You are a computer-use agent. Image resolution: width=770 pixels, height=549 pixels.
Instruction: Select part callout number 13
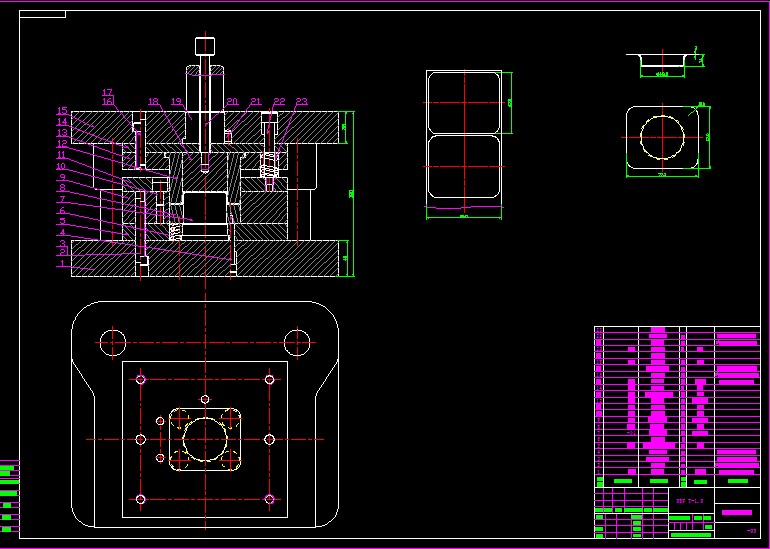coord(61,133)
